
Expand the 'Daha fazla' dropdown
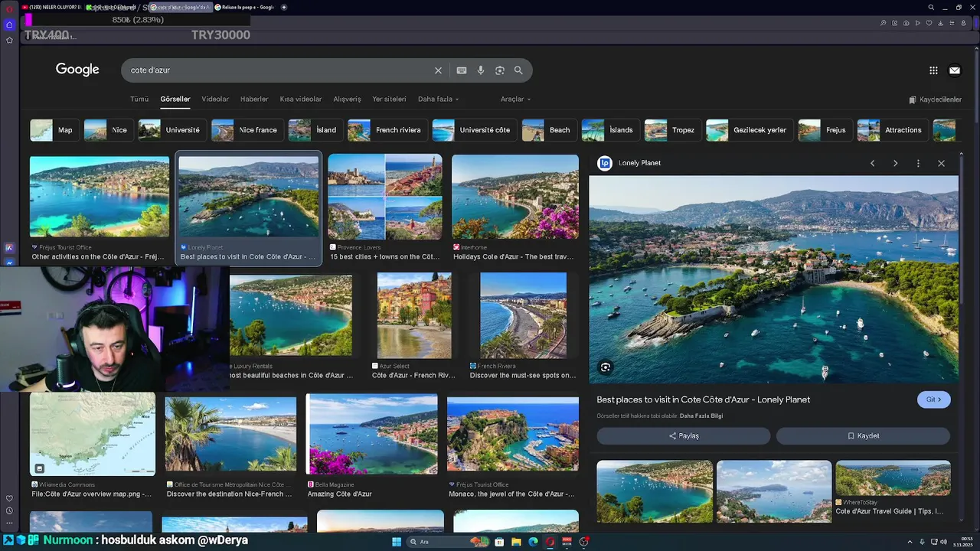click(439, 99)
